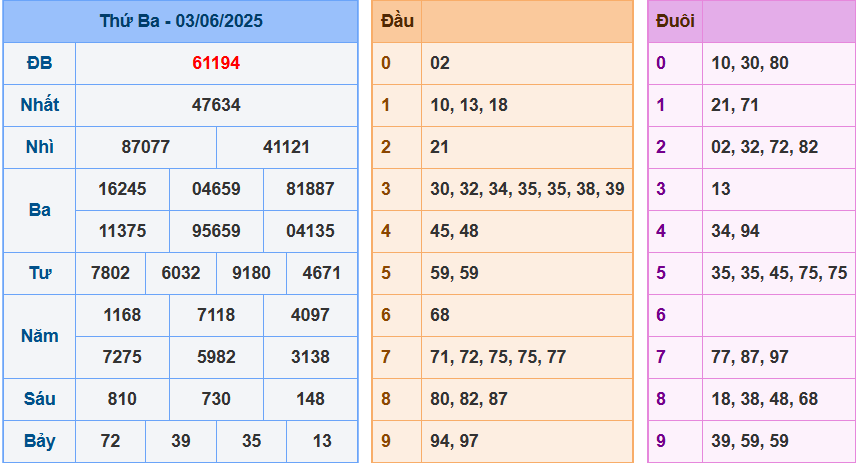856x463 pixels.
Task: Click the Bảy result 35
Action: tap(251, 441)
